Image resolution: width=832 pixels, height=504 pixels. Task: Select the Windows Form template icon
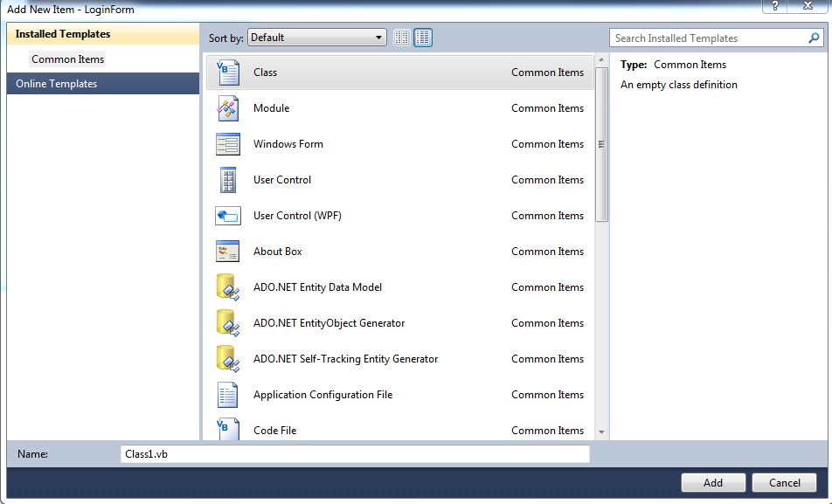(x=228, y=144)
